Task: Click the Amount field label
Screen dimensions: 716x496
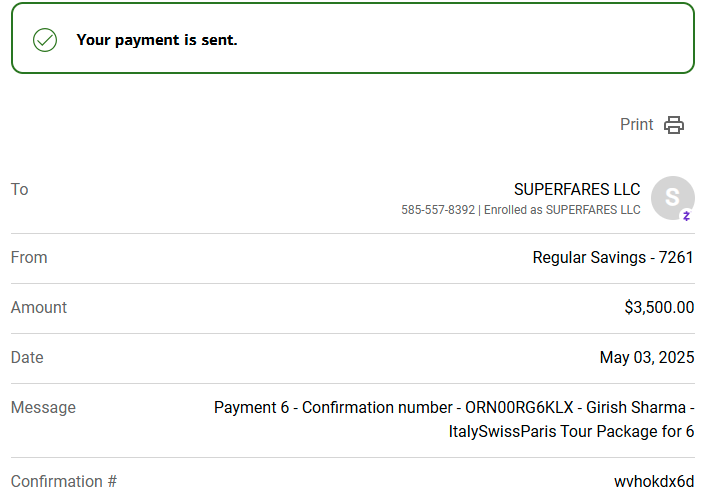Action: 39,307
